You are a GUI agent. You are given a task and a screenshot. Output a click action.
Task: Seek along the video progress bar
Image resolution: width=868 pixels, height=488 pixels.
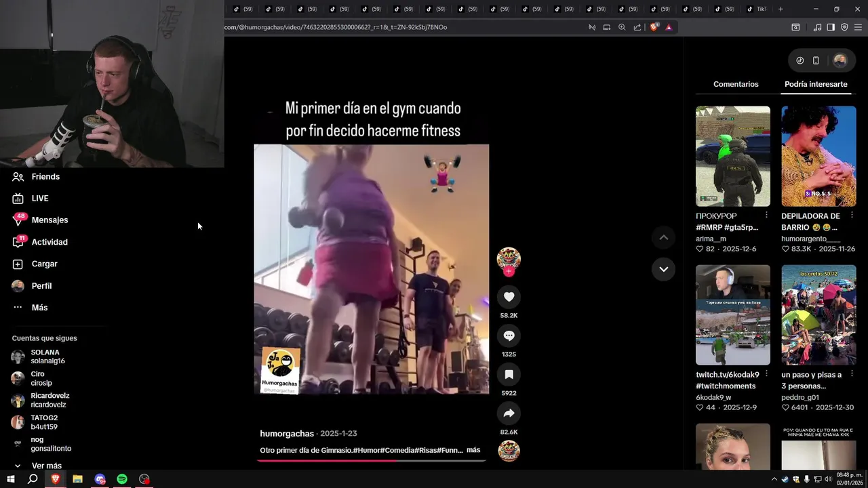pyautogui.click(x=371, y=460)
